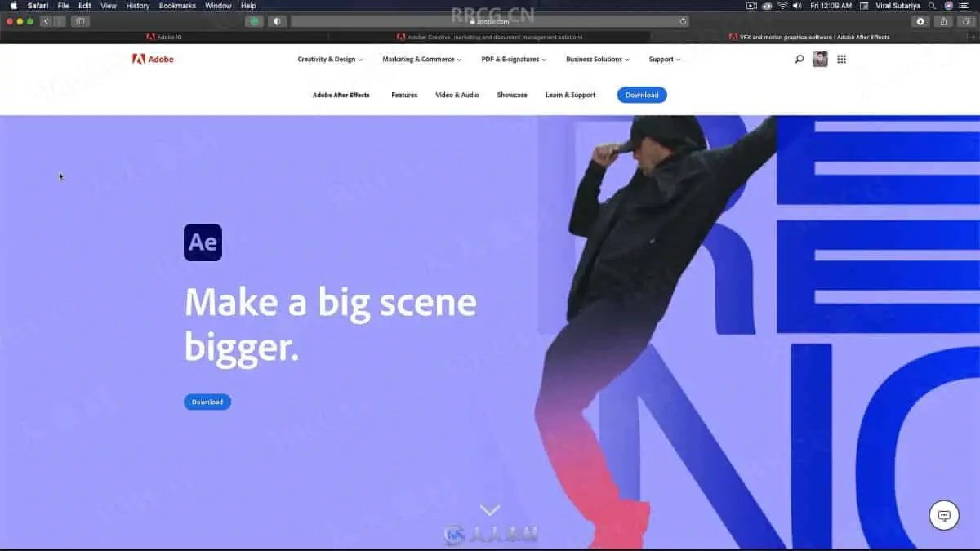Expand the Creativity & Design menu
Viewport: 980px width, 551px height.
point(330,59)
